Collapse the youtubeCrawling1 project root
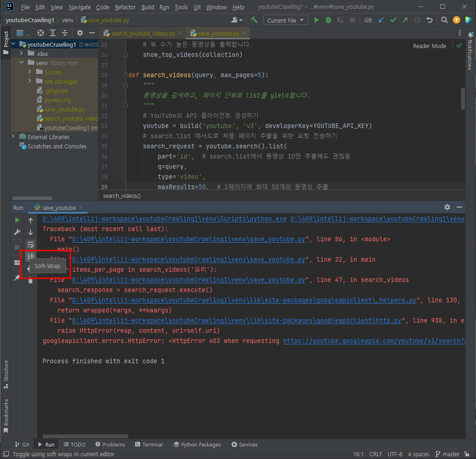This screenshot has height=459, width=476. click(13, 44)
